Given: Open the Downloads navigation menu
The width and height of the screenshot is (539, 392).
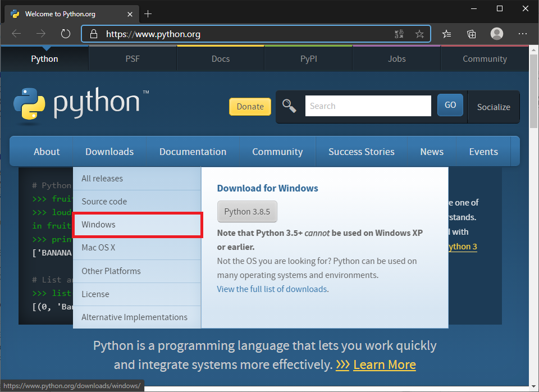Looking at the screenshot, I should 109,152.
